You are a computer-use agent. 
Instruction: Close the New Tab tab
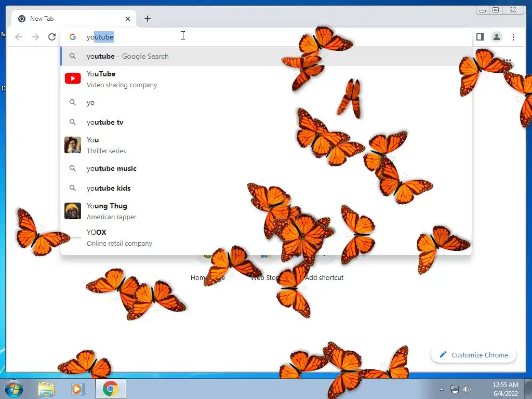point(128,19)
